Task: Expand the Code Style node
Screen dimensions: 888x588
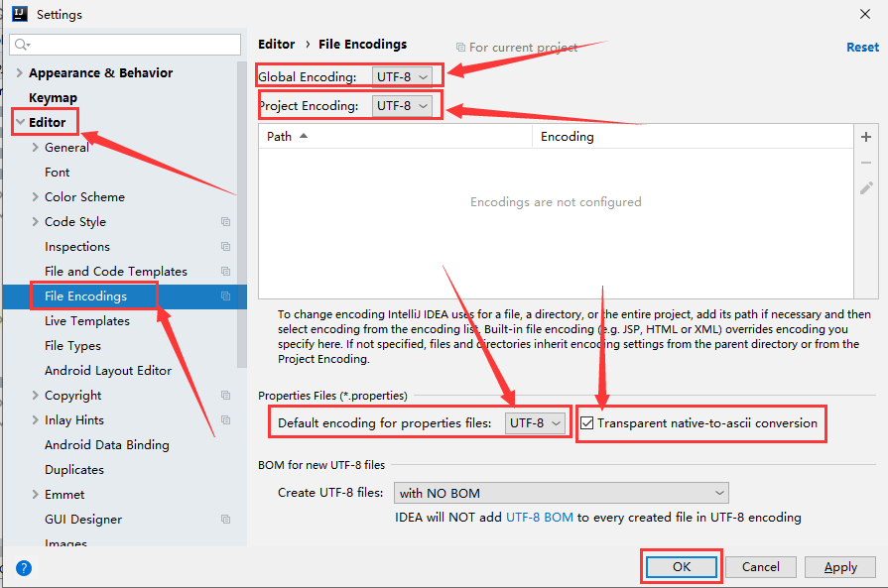Action: coord(35,222)
